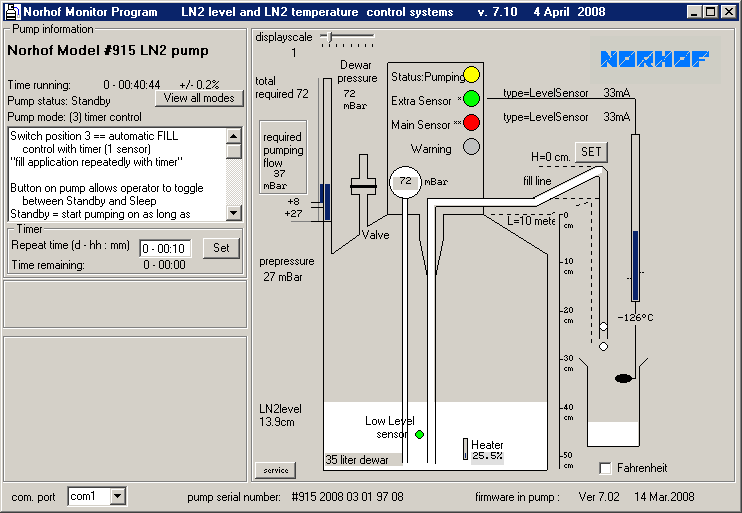
Task: Click the SET button for fill height
Action: pyautogui.click(x=591, y=152)
